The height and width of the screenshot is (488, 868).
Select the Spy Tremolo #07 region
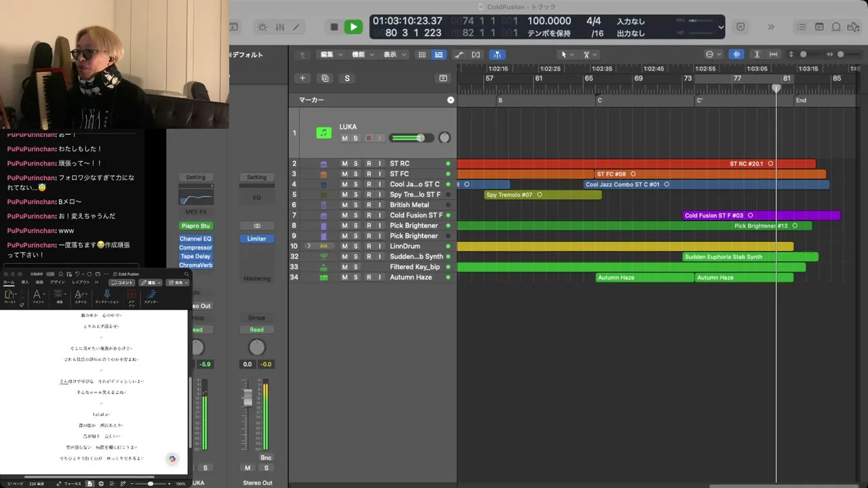point(543,195)
